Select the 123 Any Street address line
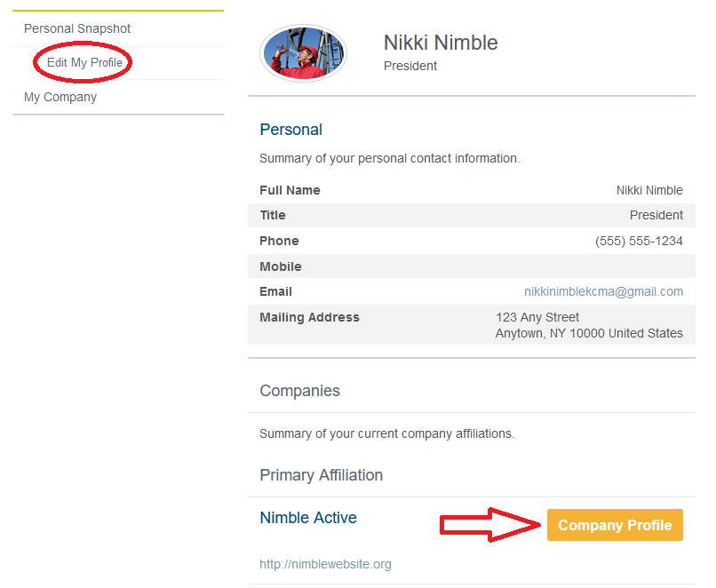 [537, 317]
